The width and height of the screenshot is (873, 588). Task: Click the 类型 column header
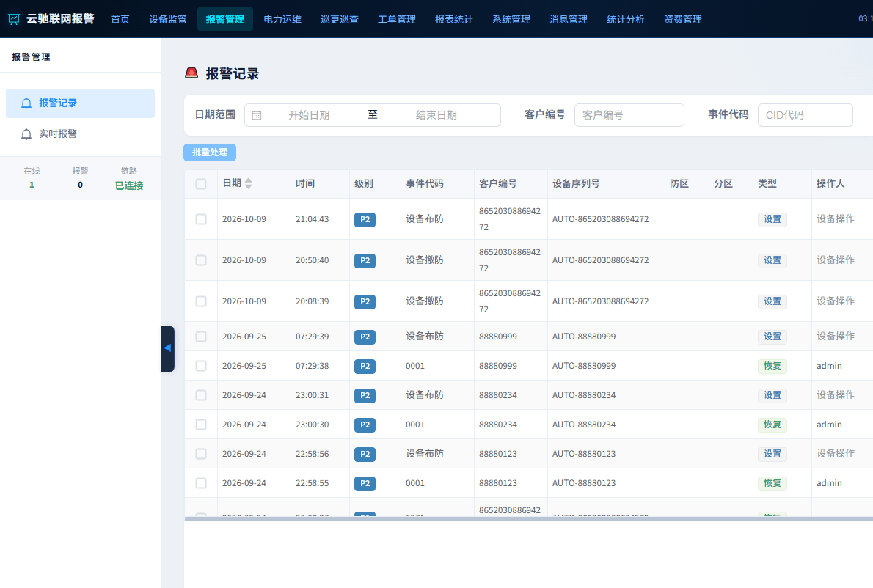point(767,183)
